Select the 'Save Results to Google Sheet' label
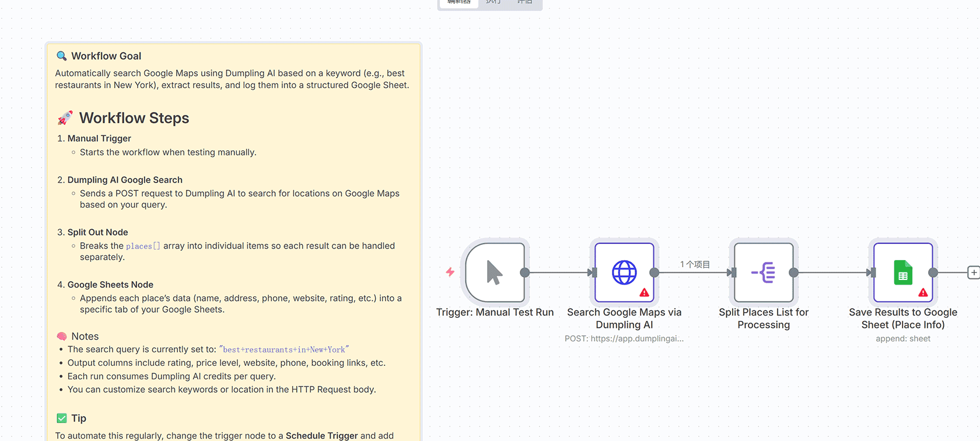Screen dimensions: 980x441 [x=903, y=318]
